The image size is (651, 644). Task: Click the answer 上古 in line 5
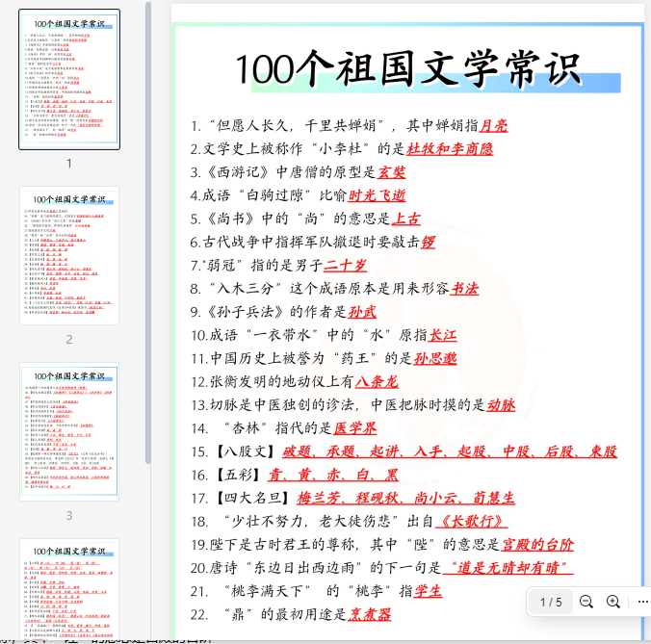pos(406,219)
